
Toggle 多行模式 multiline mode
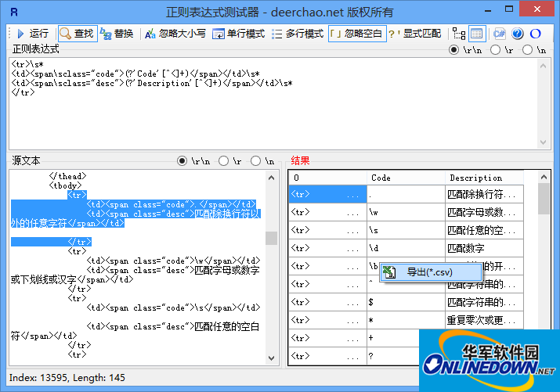(297, 34)
